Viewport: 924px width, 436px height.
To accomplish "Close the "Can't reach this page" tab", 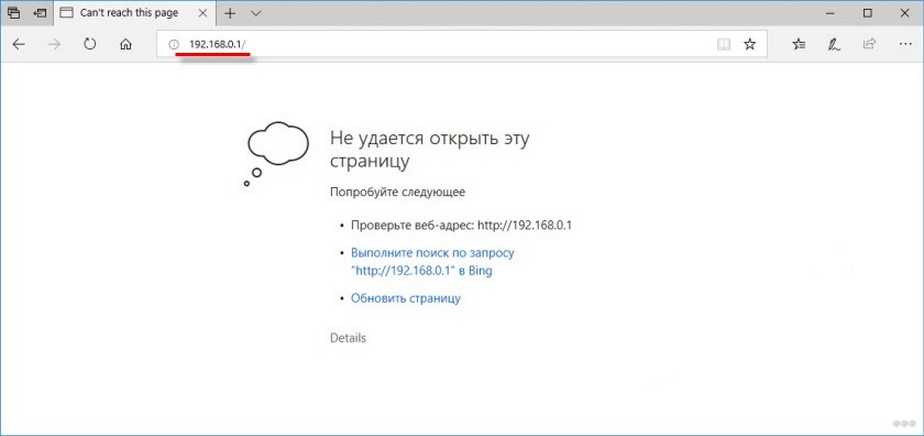I will tap(202, 14).
